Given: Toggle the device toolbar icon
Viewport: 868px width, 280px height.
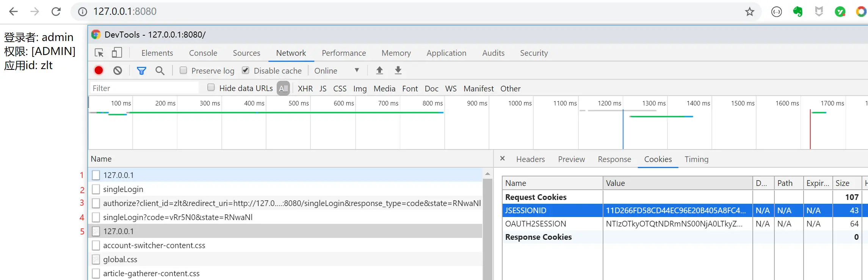Looking at the screenshot, I should [117, 53].
